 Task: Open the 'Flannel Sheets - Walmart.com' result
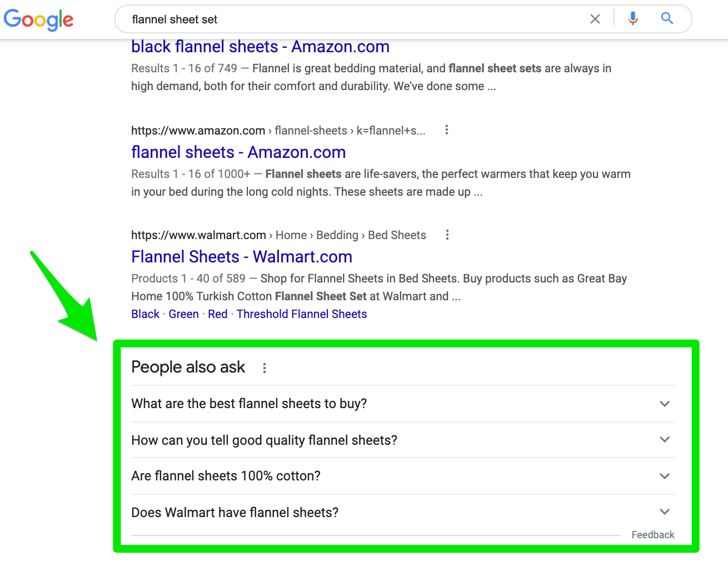coord(242,256)
